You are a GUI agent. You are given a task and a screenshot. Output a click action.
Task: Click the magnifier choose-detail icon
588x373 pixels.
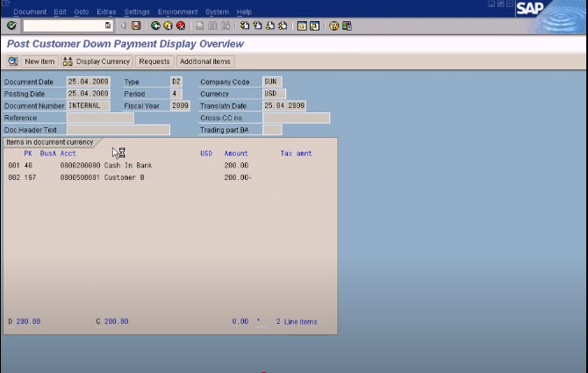click(13, 61)
